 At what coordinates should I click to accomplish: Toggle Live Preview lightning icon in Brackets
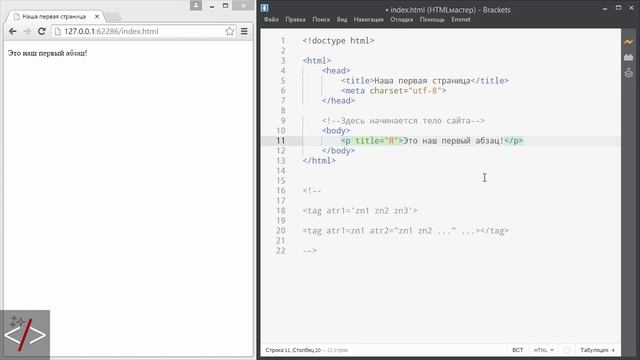629,42
